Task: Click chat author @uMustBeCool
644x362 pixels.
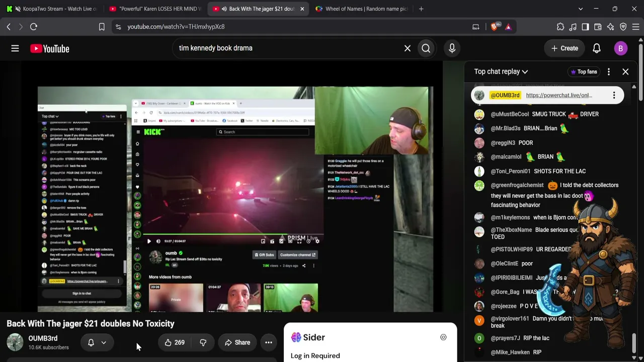Action: pos(510,114)
